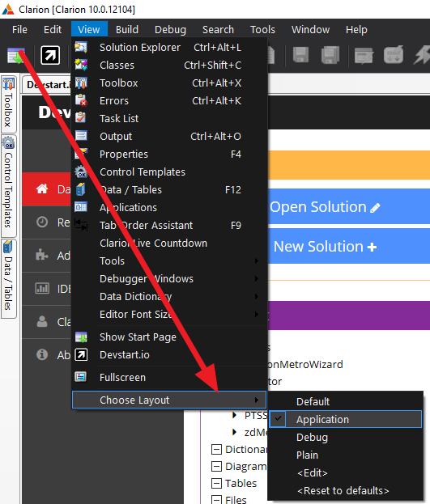This screenshot has height=504, width=430.
Task: Expand the zdM tree node arrow
Action: pos(235,432)
